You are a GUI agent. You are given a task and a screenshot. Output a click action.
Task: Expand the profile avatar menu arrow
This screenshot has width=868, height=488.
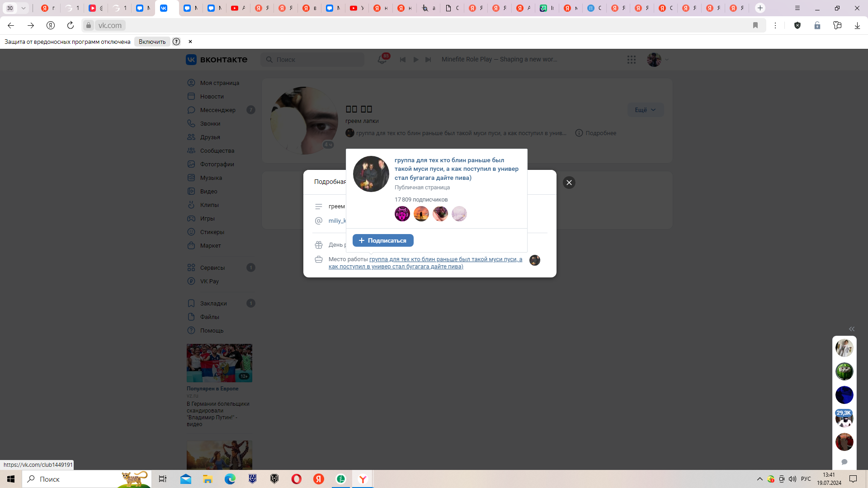[x=667, y=60]
